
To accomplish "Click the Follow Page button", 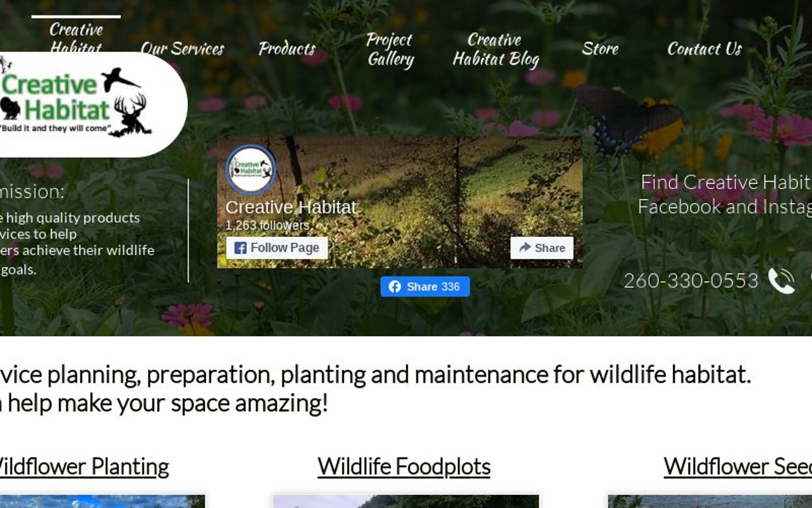I will click(277, 248).
